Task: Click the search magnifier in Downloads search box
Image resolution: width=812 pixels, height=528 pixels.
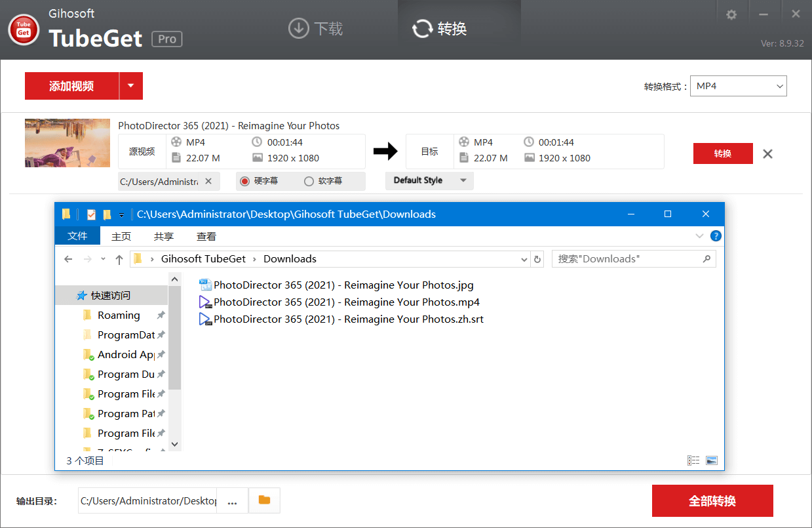Action: (x=706, y=258)
